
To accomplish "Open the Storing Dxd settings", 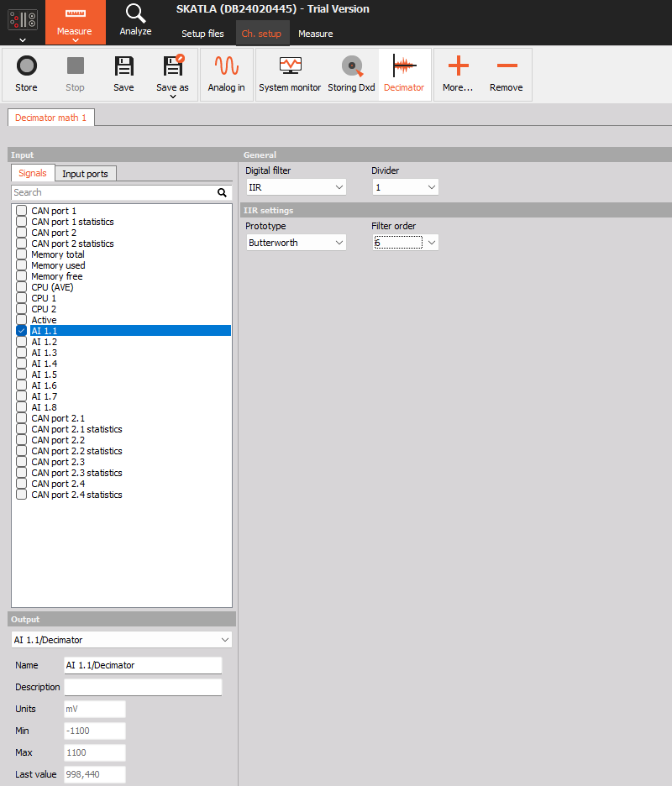I will tap(351, 74).
